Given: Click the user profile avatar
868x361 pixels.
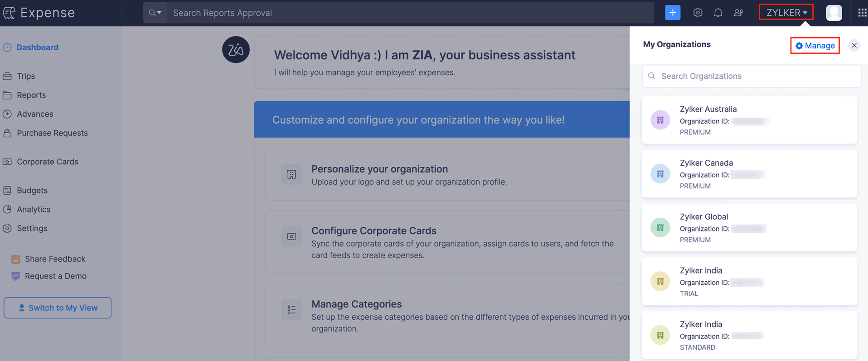Looking at the screenshot, I should coord(834,13).
